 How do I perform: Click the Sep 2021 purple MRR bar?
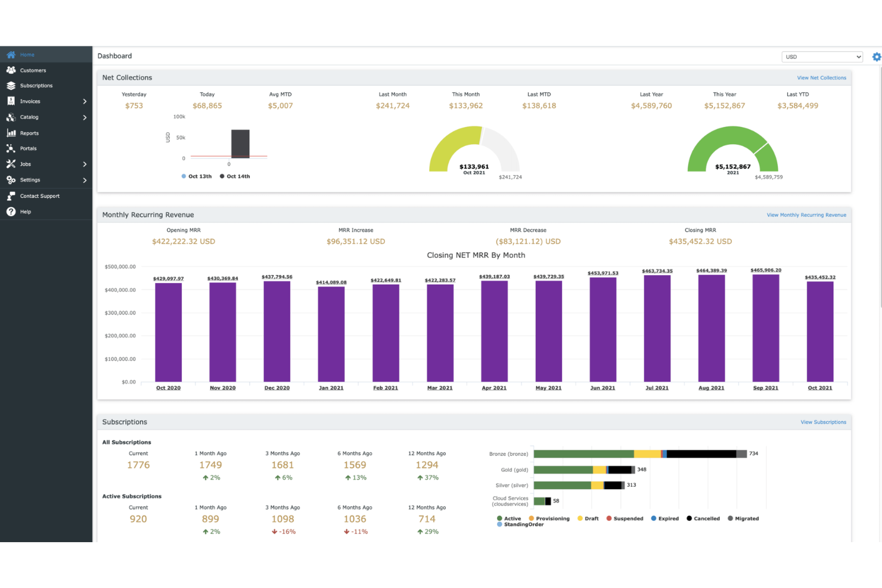[x=765, y=328]
